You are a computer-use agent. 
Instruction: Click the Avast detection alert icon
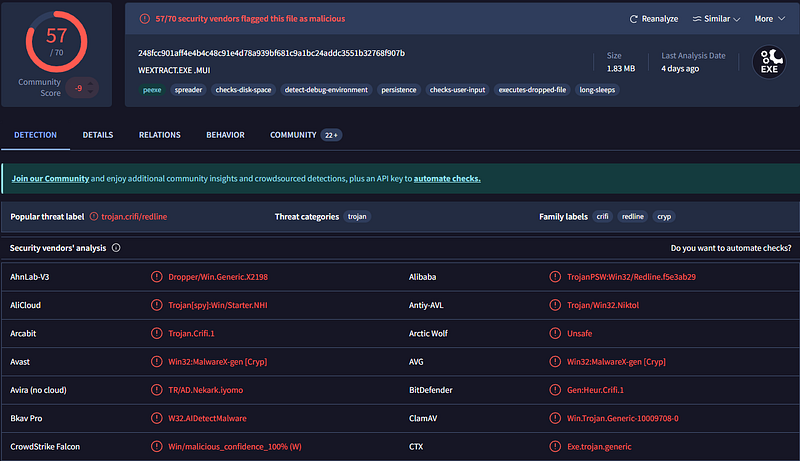[156, 362]
